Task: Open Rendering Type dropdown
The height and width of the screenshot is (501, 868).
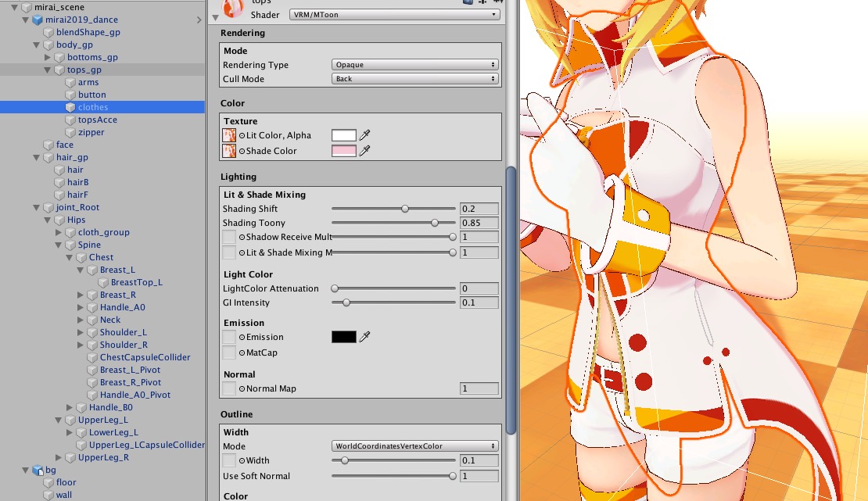Action: coord(414,65)
